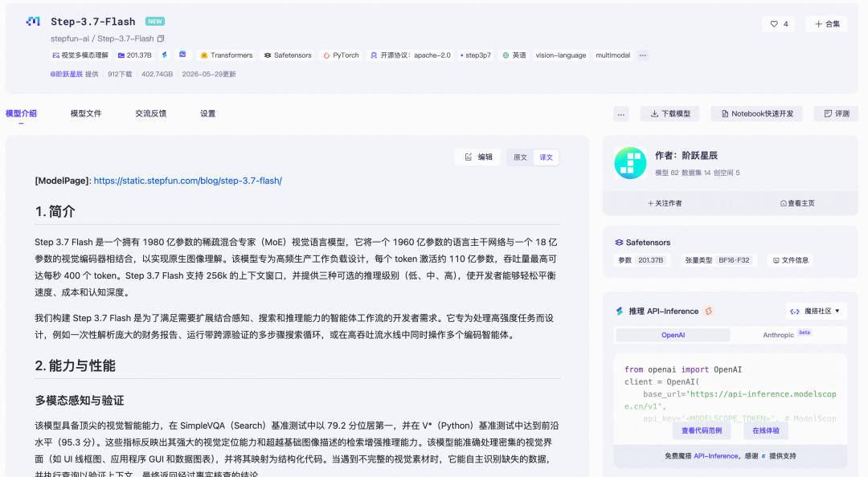
Task: Open the 魔搭社区 provider dropdown
Action: click(816, 311)
